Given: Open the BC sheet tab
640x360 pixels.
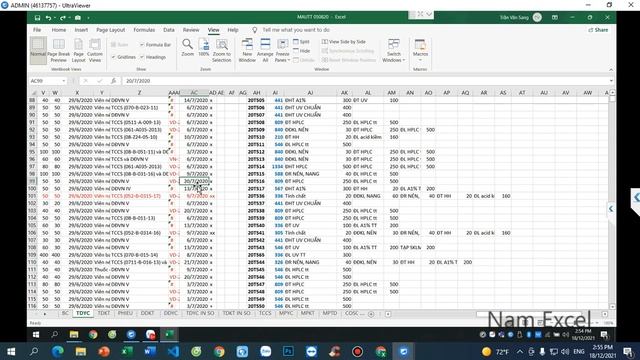Looking at the screenshot, I should click(65, 313).
